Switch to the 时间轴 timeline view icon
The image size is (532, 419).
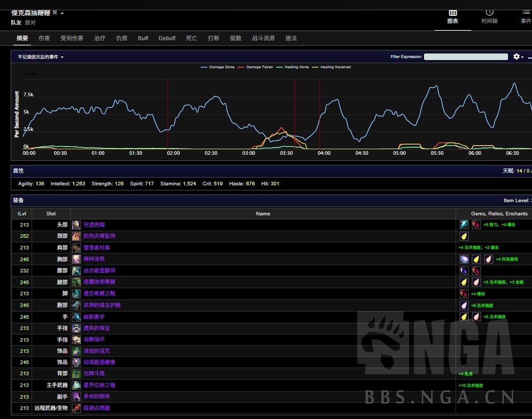tap(489, 13)
